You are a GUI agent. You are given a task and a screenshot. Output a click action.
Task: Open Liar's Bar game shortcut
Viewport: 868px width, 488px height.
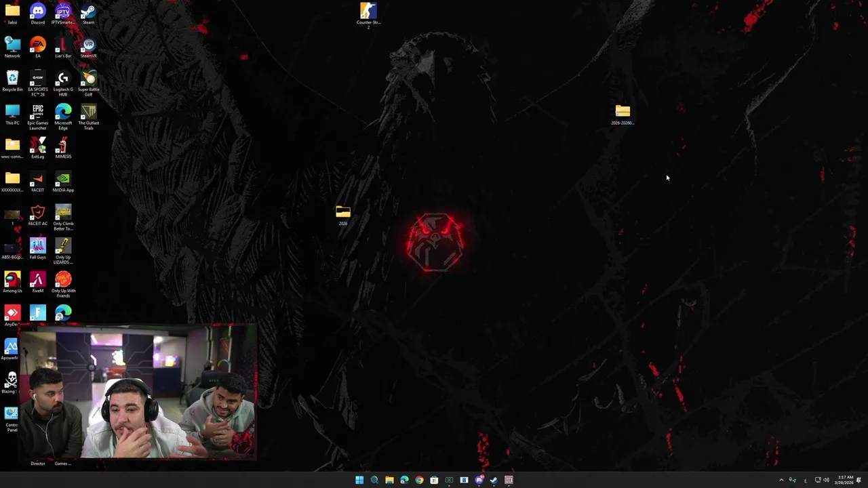(x=63, y=47)
